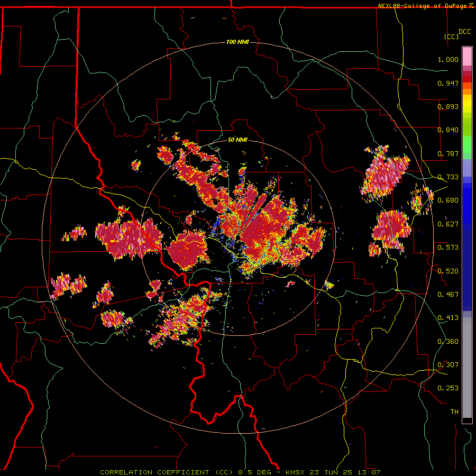Click the 0.520 color scale value
This screenshot has height=476, width=476.
pyautogui.click(x=448, y=271)
